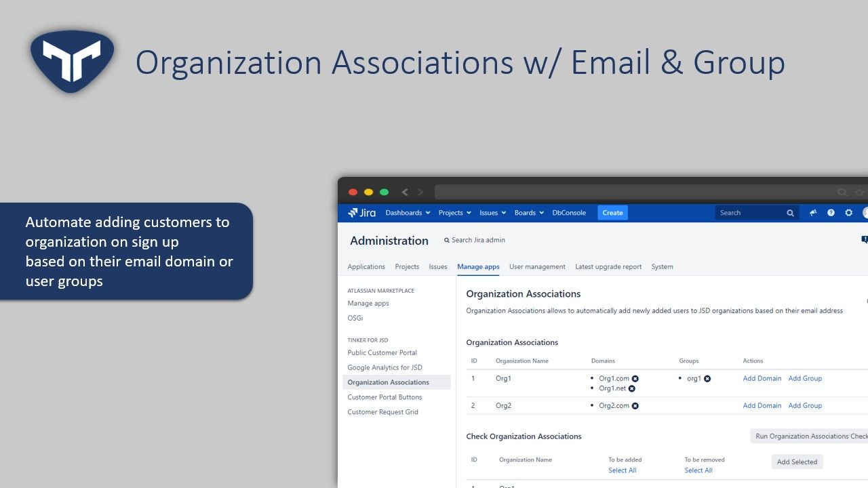Expand the Dashboards dropdown menu
Screen dimensions: 868x488
[x=408, y=213]
